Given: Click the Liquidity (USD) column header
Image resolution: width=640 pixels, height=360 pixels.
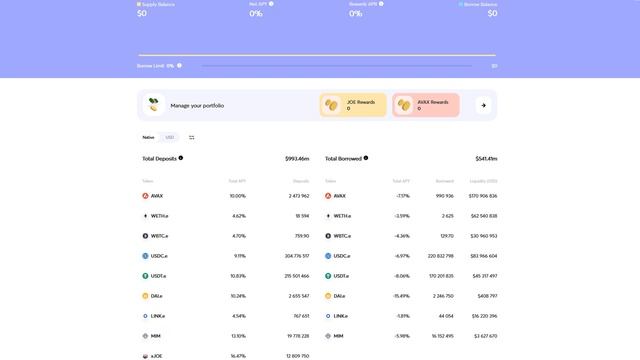Looking at the screenshot, I should [x=483, y=181].
